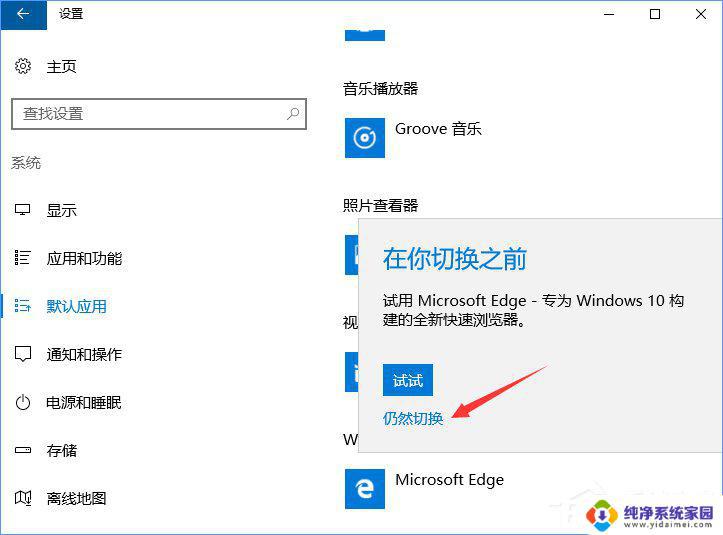Click the 照片查看器 heading
Screen dimensions: 723x535
coord(380,205)
